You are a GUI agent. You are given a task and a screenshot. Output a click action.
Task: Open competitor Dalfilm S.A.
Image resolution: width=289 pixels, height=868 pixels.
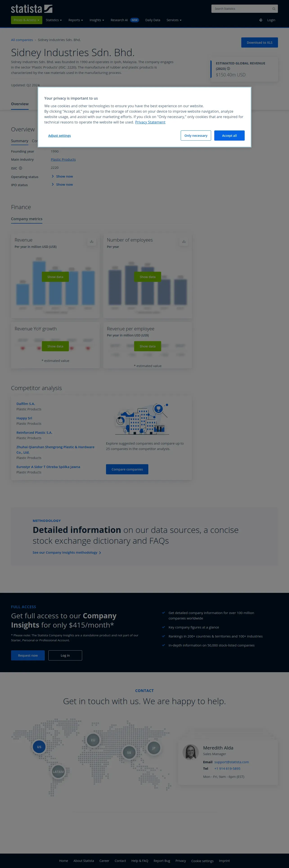tap(26, 404)
